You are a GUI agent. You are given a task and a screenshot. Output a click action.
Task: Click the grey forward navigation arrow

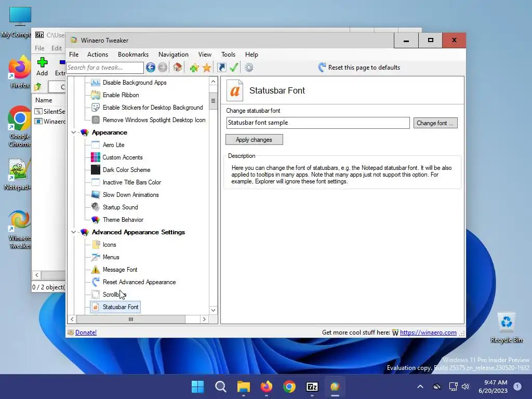163,68
